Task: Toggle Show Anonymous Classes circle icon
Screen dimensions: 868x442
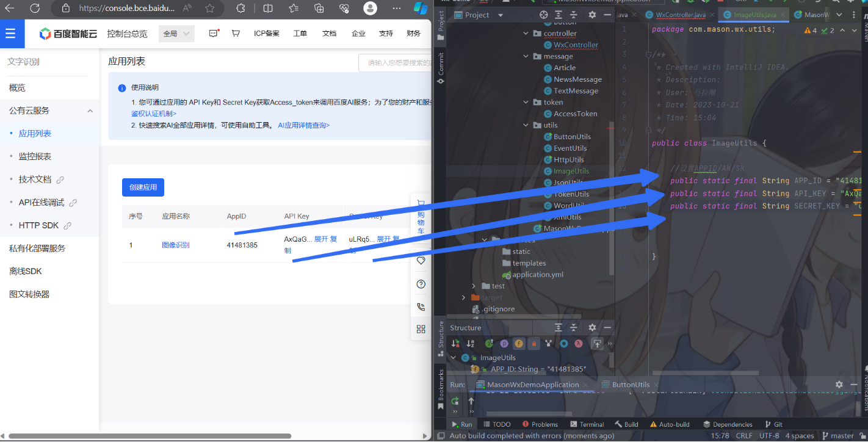Action: 564,344
